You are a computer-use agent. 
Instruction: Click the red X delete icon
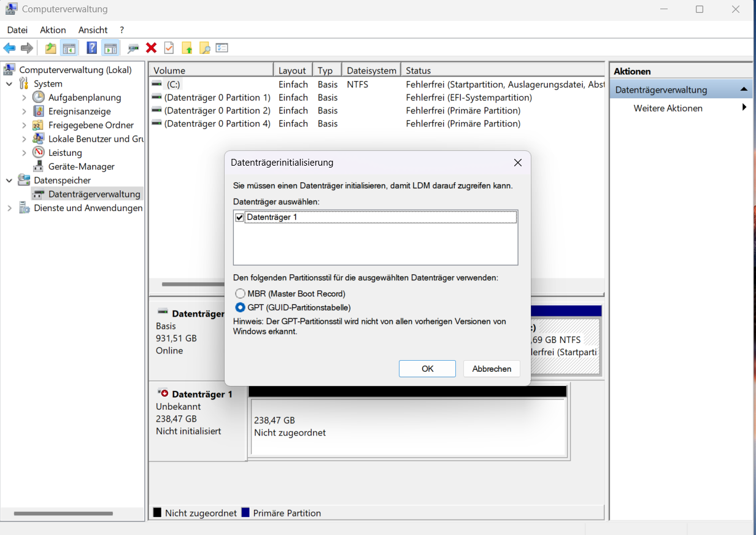(x=151, y=47)
